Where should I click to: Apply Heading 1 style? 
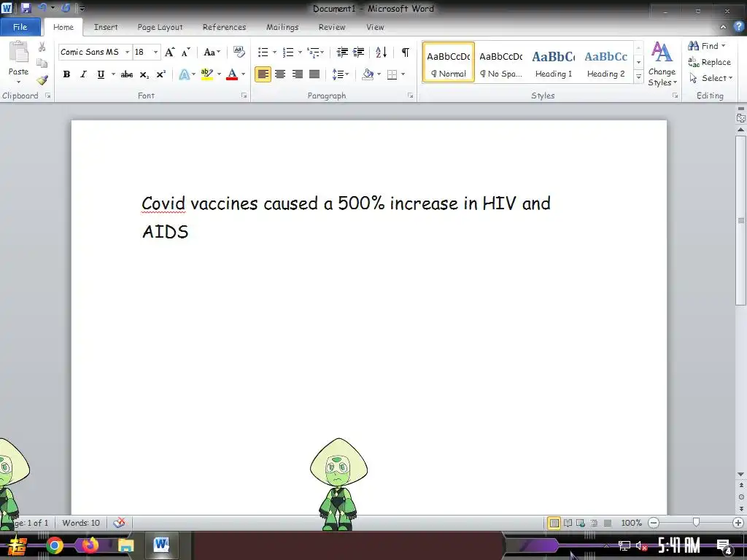click(x=554, y=63)
